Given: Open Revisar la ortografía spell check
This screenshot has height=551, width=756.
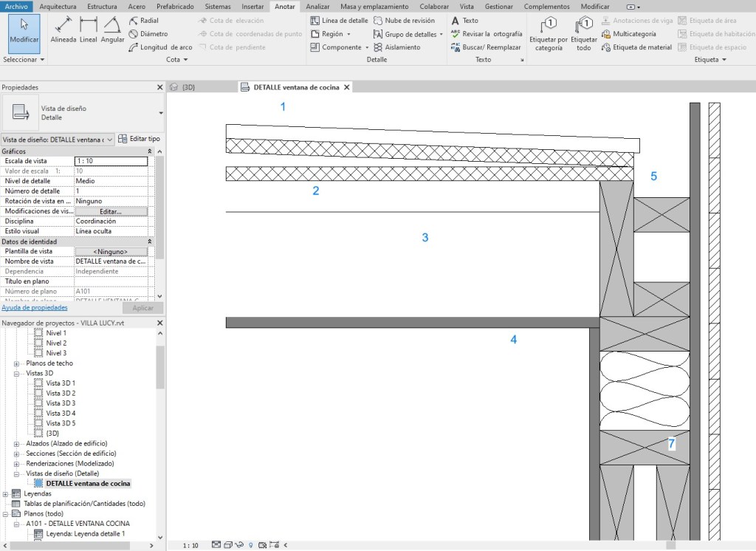Looking at the screenshot, I should pyautogui.click(x=487, y=34).
